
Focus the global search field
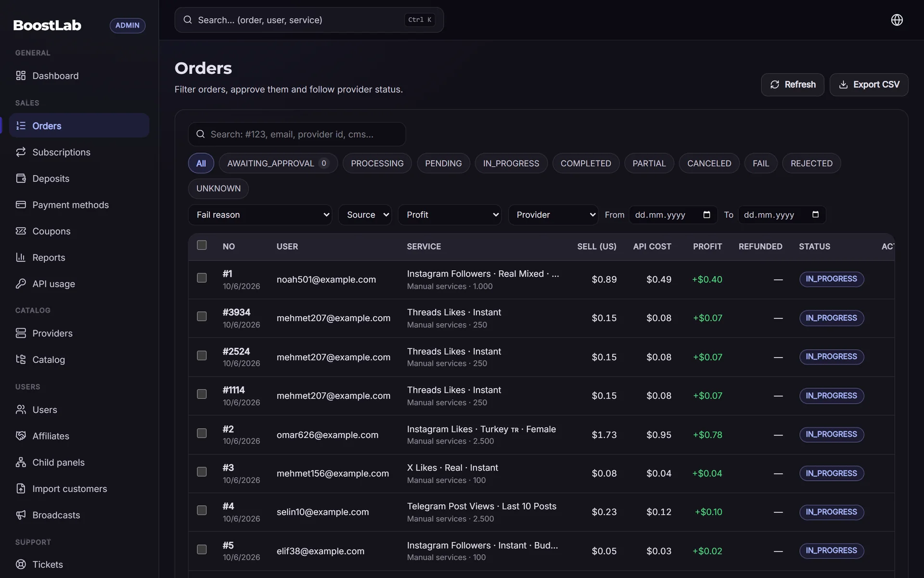(309, 20)
